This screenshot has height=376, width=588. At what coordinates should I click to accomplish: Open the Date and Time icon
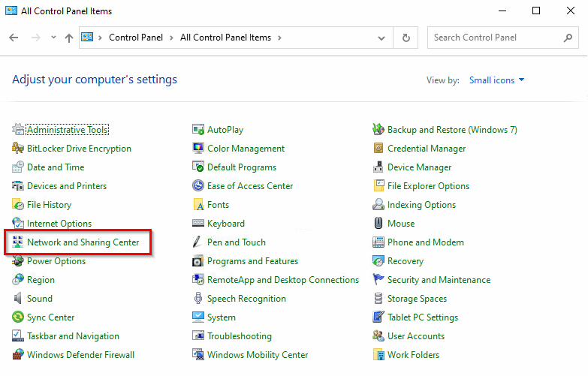[17, 167]
